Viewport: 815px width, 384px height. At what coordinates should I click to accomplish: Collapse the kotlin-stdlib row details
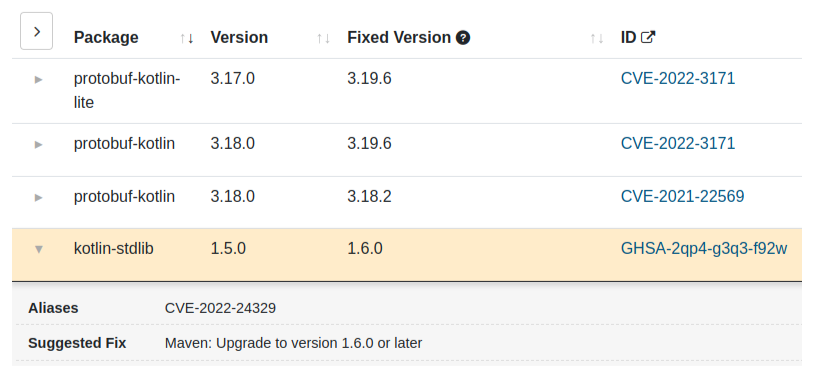click(38, 249)
